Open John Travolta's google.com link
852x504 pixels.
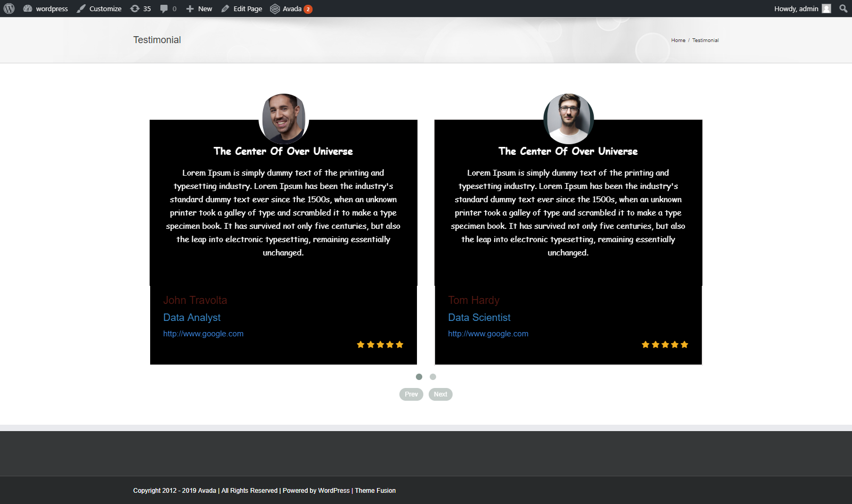tap(203, 334)
